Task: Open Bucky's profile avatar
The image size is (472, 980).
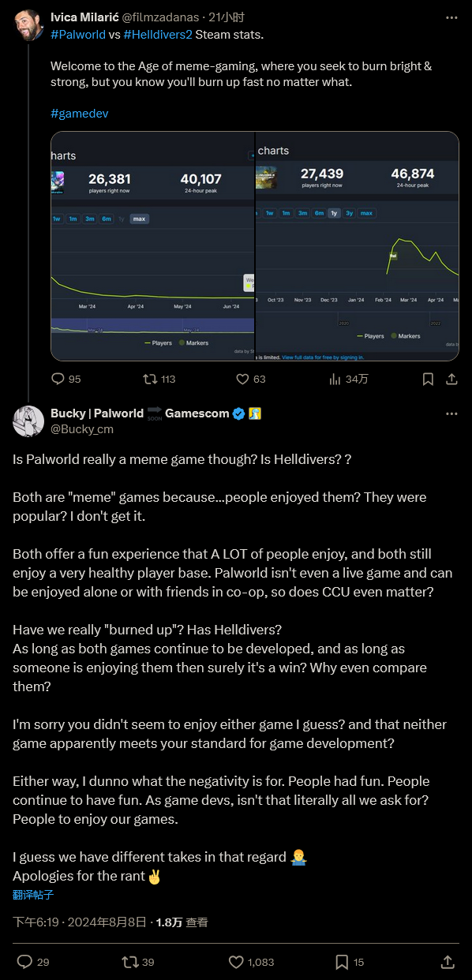Action: pyautogui.click(x=28, y=421)
